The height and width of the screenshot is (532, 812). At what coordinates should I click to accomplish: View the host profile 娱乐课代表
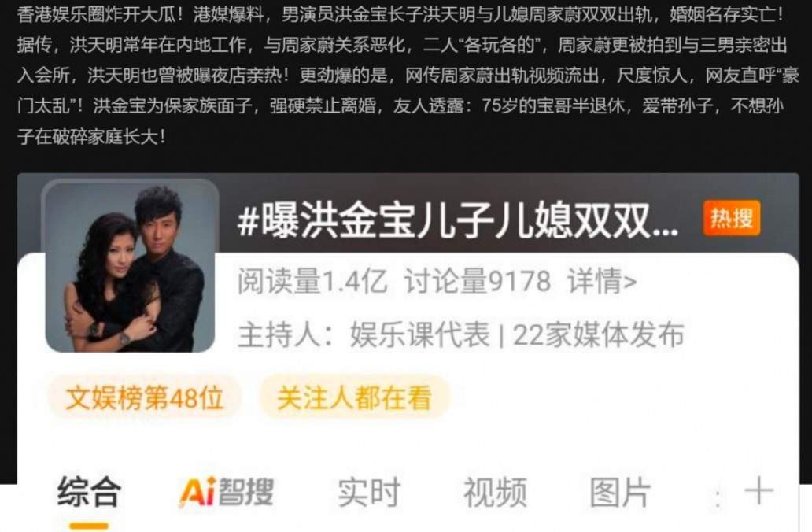(420, 334)
